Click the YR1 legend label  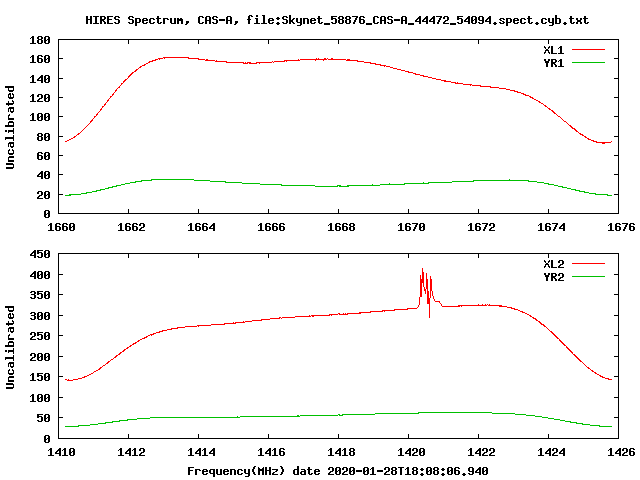tap(553, 63)
